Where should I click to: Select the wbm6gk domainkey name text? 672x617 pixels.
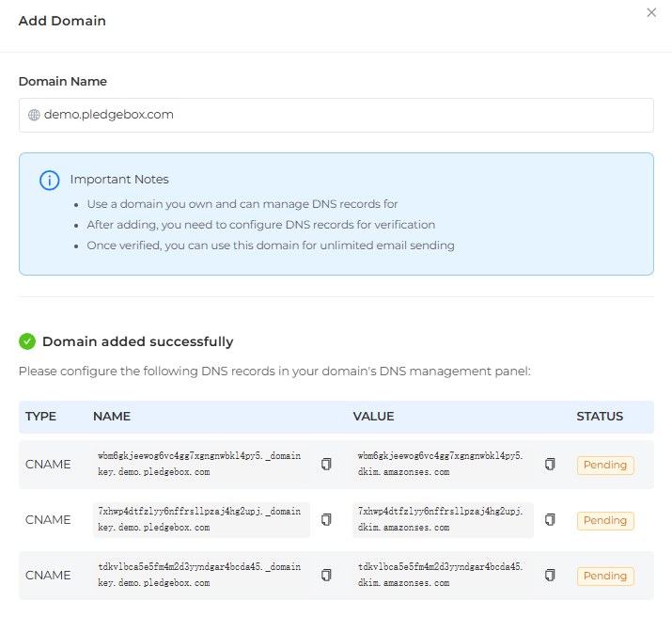point(199,465)
